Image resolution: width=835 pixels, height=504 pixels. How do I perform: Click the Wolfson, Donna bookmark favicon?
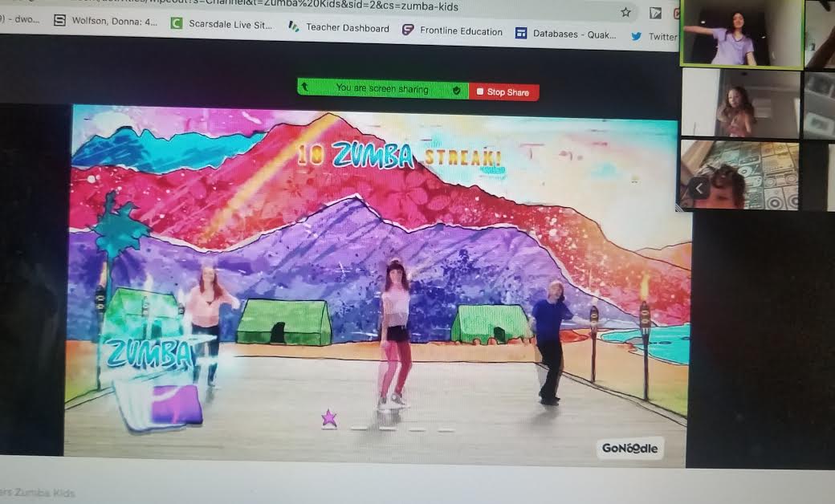pos(59,20)
